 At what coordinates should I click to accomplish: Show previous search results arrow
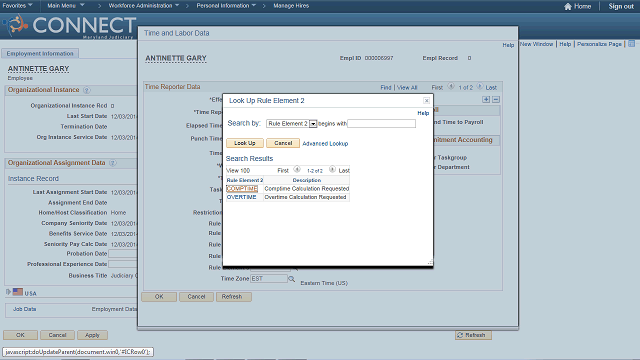297,169
